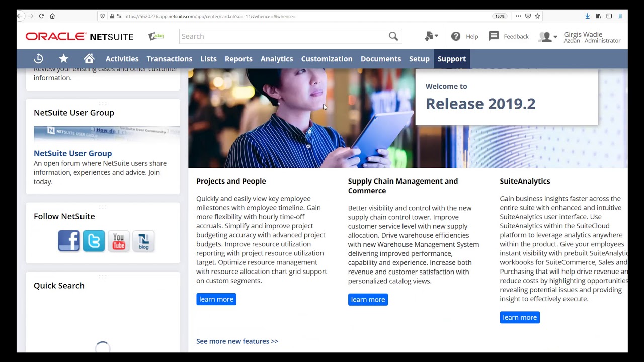Open the Reports menu
The image size is (644, 362).
[238, 59]
